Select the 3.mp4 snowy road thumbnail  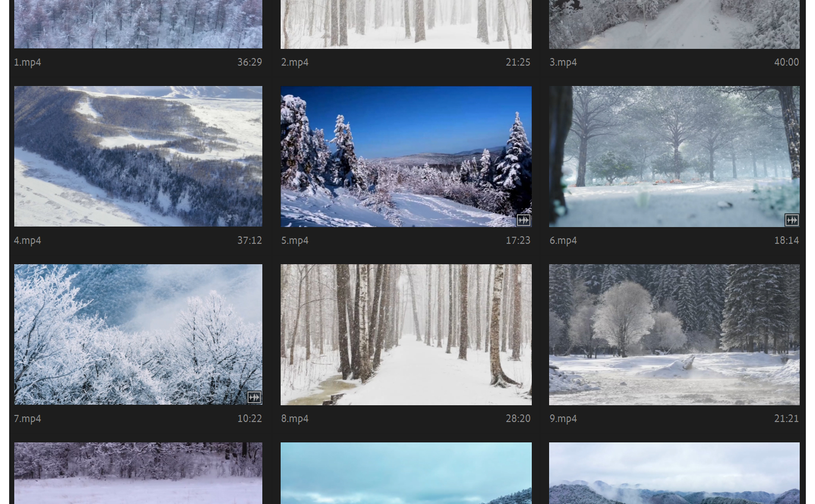click(674, 24)
